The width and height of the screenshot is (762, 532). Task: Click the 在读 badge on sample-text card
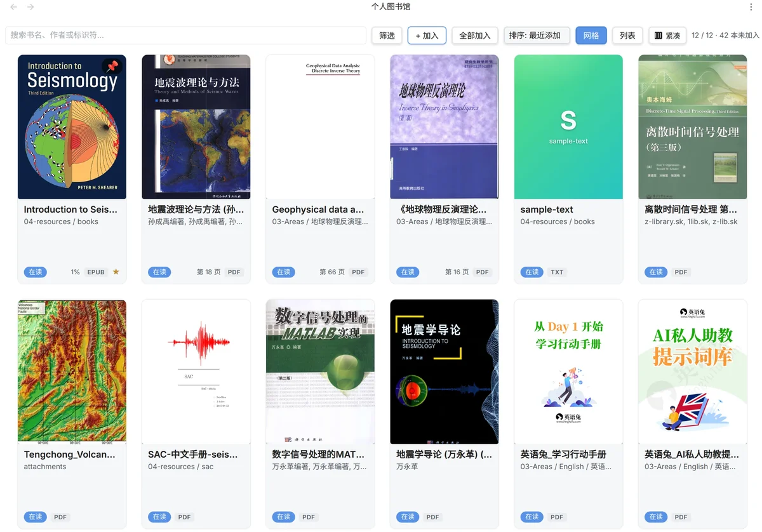(531, 272)
